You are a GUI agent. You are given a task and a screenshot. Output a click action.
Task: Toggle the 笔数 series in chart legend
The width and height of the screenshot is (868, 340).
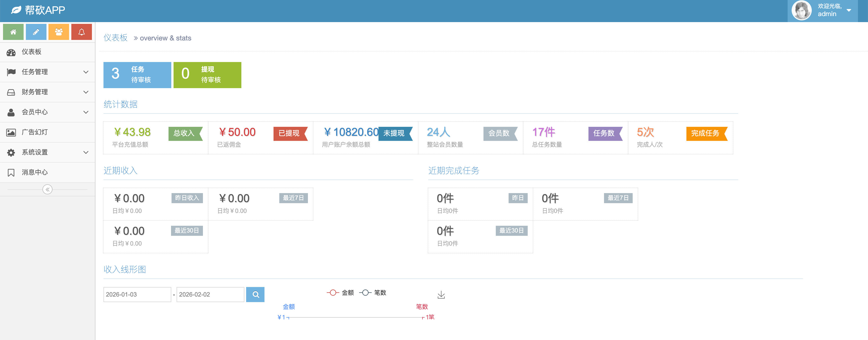[373, 293]
